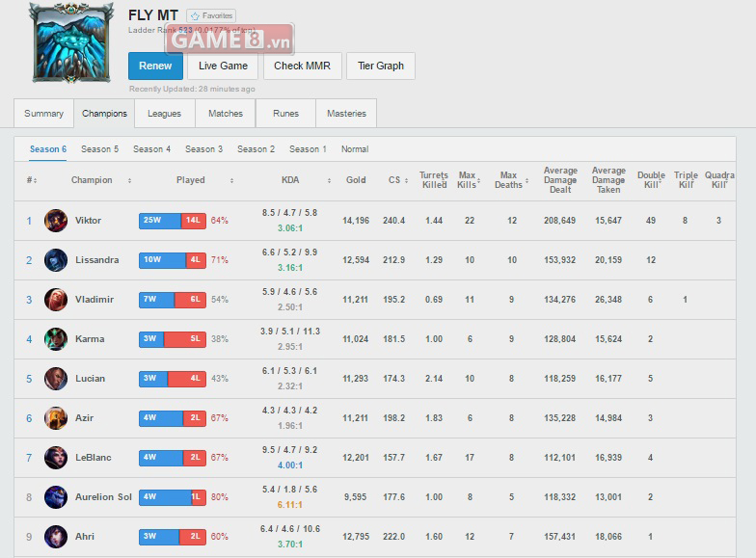Click LeBlanc champion portrait icon

pos(56,458)
